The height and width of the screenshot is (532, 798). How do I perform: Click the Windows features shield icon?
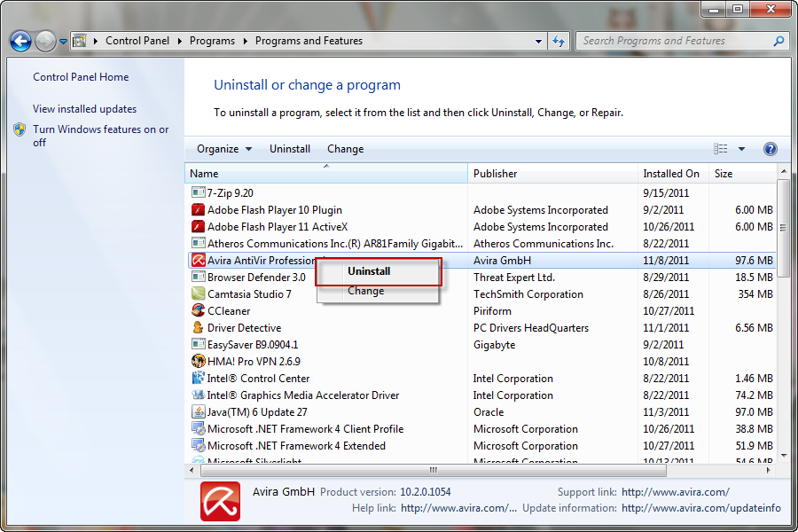(x=20, y=129)
